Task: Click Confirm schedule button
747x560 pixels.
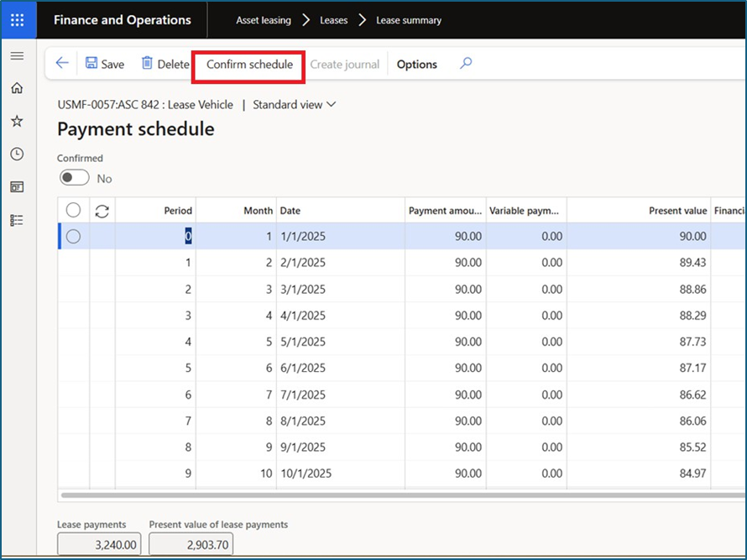Action: (x=249, y=65)
